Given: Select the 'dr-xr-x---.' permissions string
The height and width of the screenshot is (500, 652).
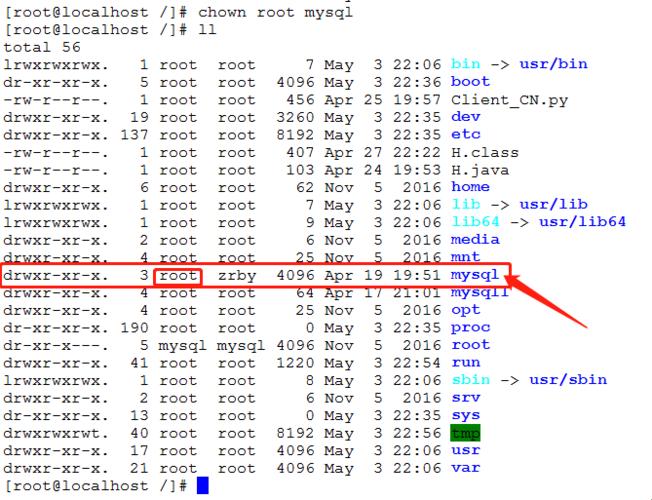Looking at the screenshot, I should point(56,345).
